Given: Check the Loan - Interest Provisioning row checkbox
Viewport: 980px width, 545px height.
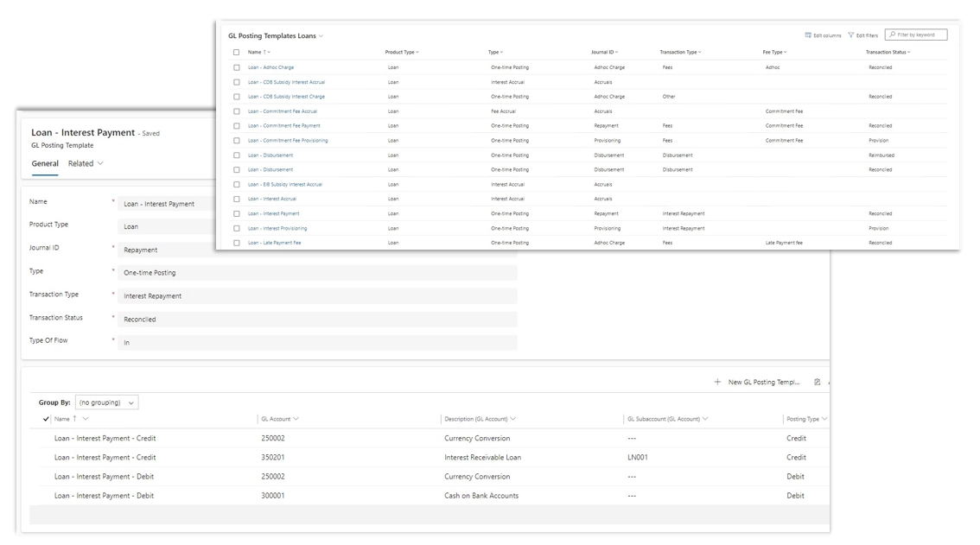Looking at the screenshot, I should [236, 228].
